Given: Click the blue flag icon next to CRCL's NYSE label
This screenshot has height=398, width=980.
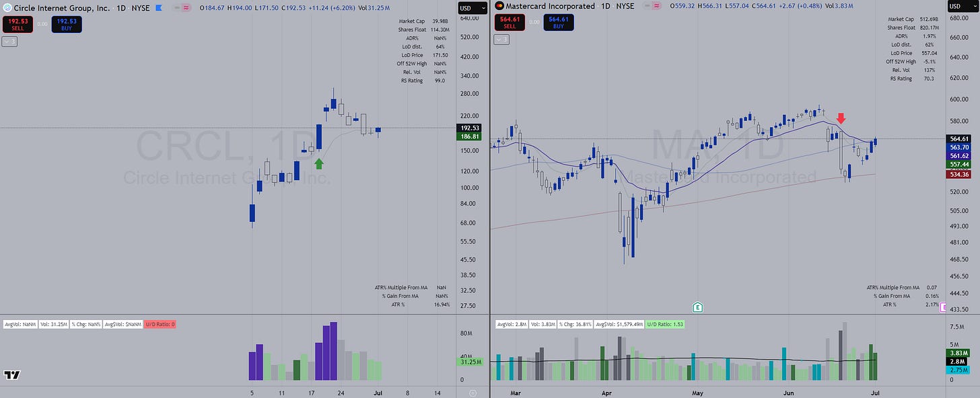Looking at the screenshot, I should 158,7.
